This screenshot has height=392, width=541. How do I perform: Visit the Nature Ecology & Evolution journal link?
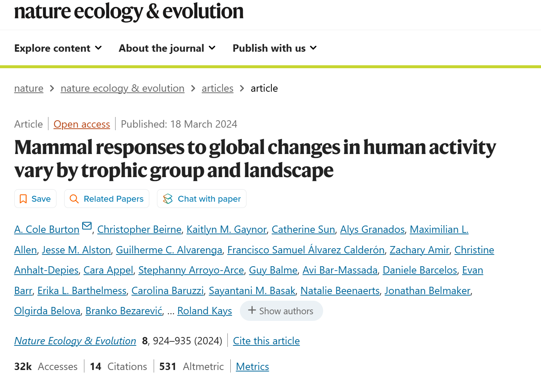click(x=75, y=341)
